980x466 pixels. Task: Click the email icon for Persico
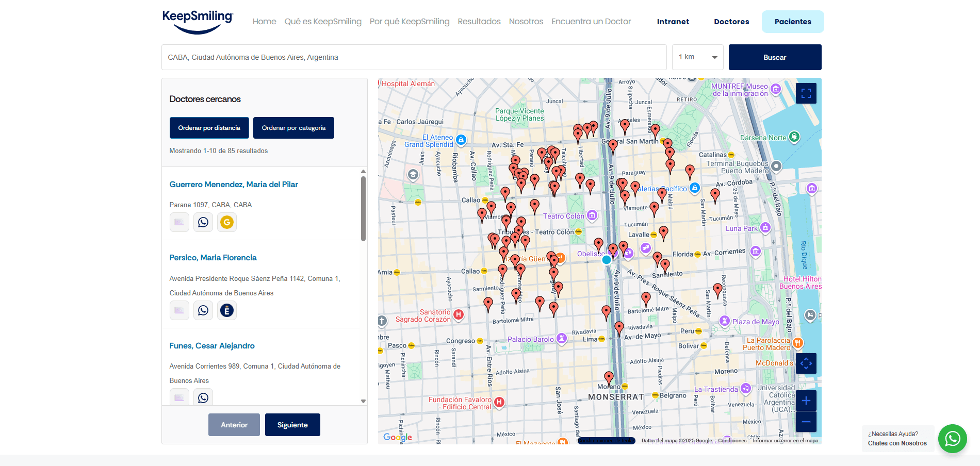coord(179,310)
